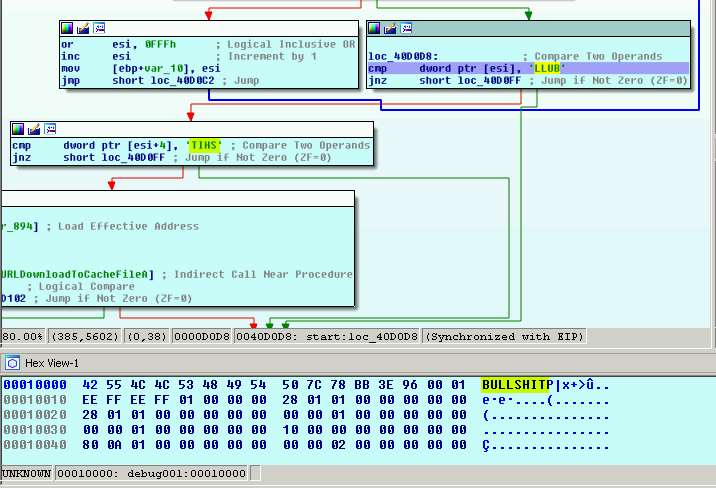Click byte 80 at start of row 00010040
The image size is (716, 488).
(90, 445)
